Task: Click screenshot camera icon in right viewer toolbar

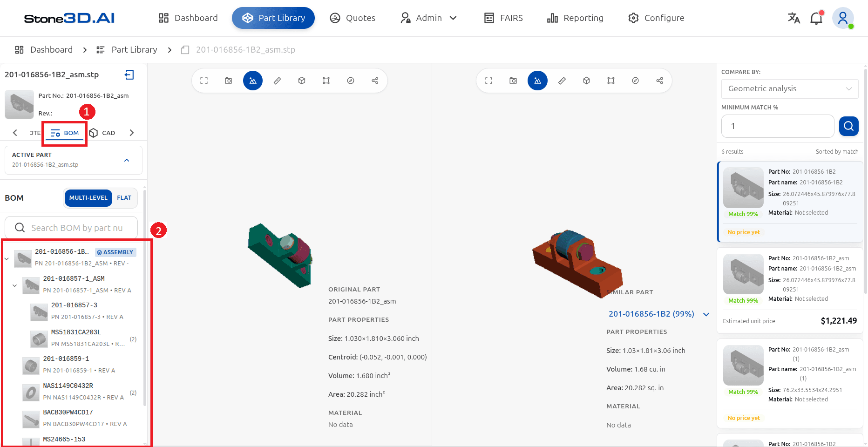Action: click(513, 81)
